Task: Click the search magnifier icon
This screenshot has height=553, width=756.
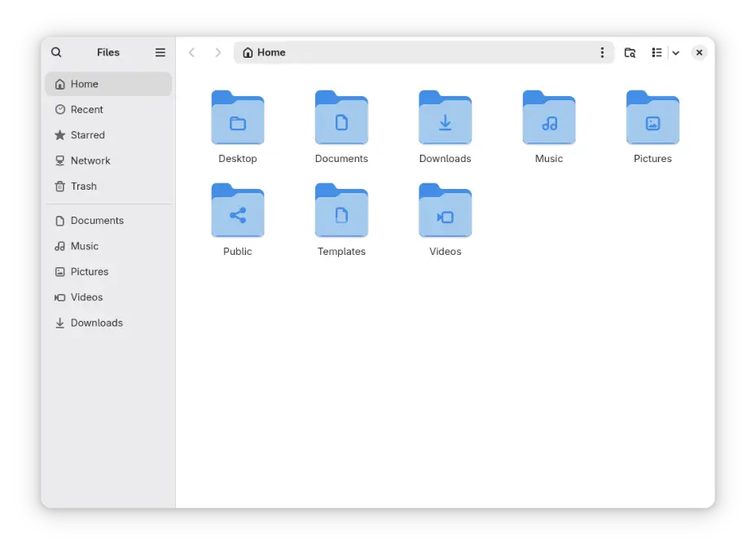Action: (56, 52)
